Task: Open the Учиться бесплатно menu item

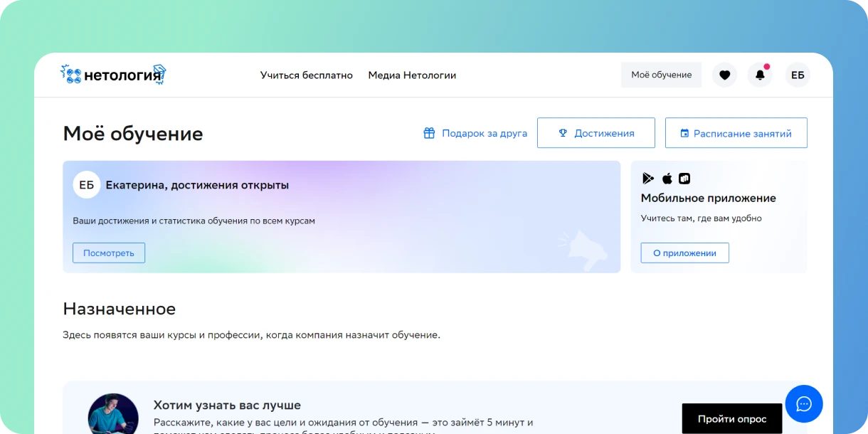Action: 306,75
